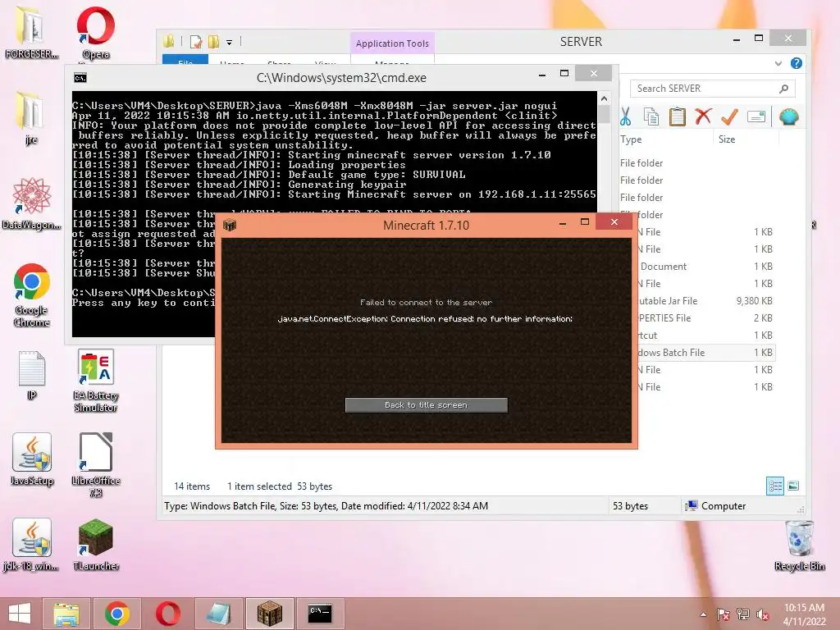Click the network tray icon
This screenshot has height=630, width=840.
(x=743, y=614)
